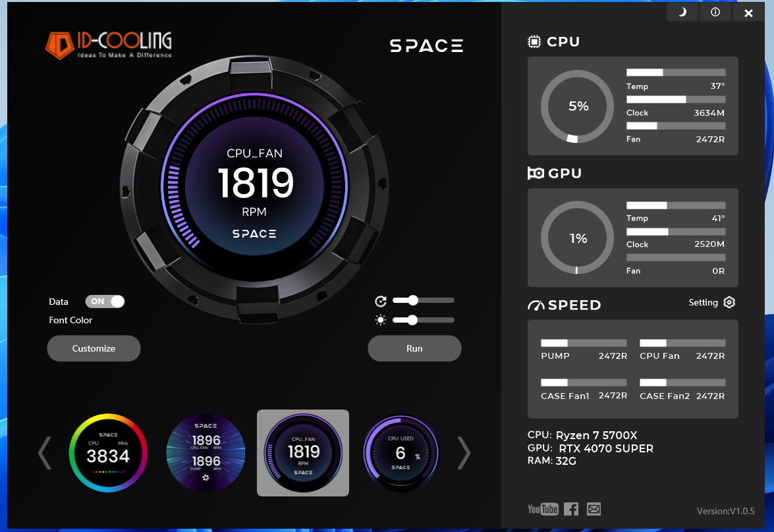Open the info circle icon
Image resolution: width=774 pixels, height=532 pixels.
(715, 13)
